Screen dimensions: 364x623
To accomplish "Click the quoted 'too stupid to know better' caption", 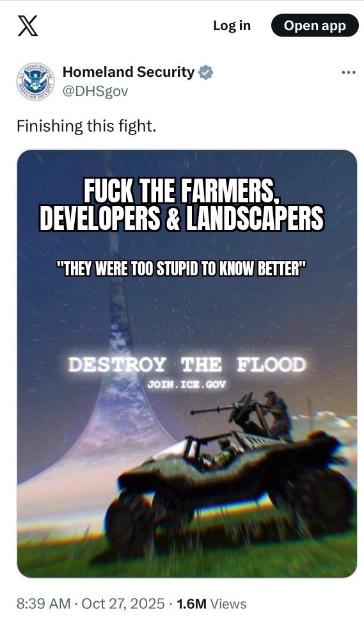I will pos(182,269).
